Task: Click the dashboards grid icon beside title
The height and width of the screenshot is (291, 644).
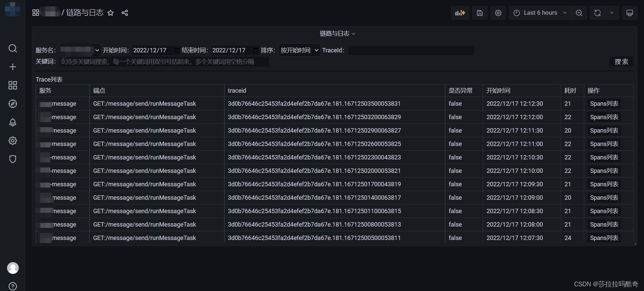Action: click(x=36, y=13)
